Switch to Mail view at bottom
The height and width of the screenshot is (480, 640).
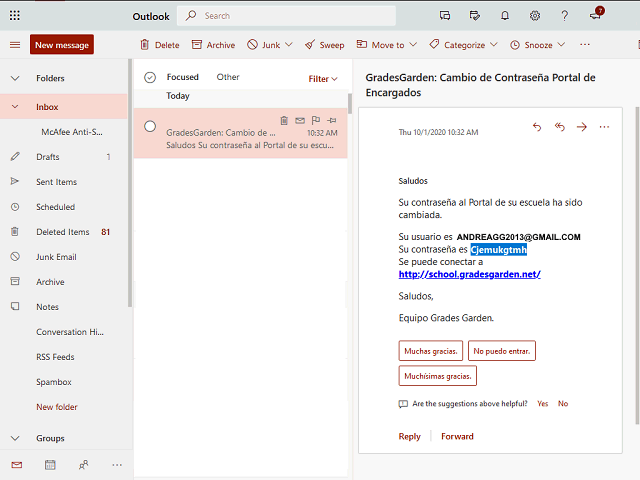tap(17, 465)
